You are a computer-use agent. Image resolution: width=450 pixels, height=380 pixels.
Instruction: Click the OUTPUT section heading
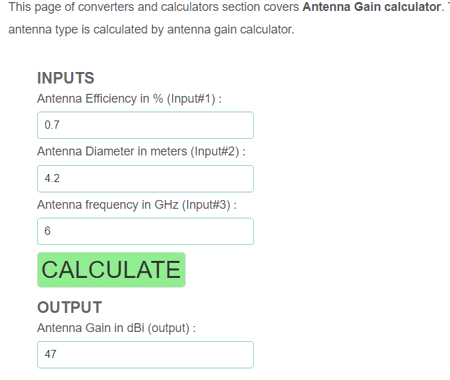69,307
